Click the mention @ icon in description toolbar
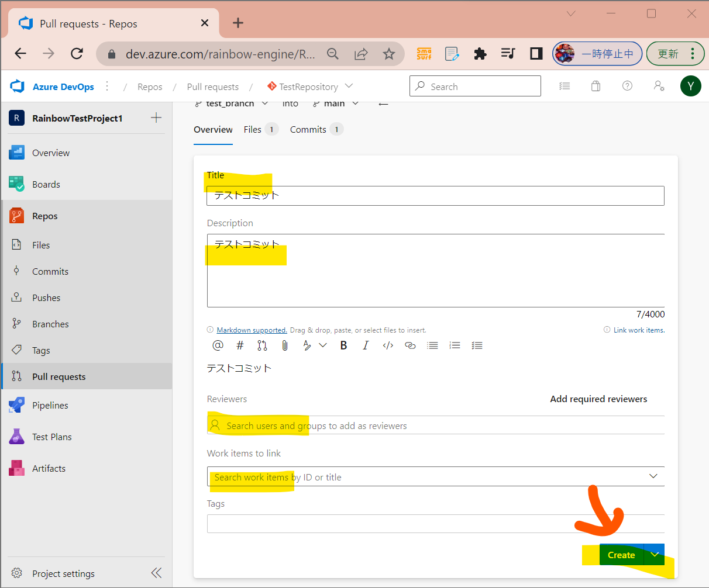 pyautogui.click(x=218, y=345)
